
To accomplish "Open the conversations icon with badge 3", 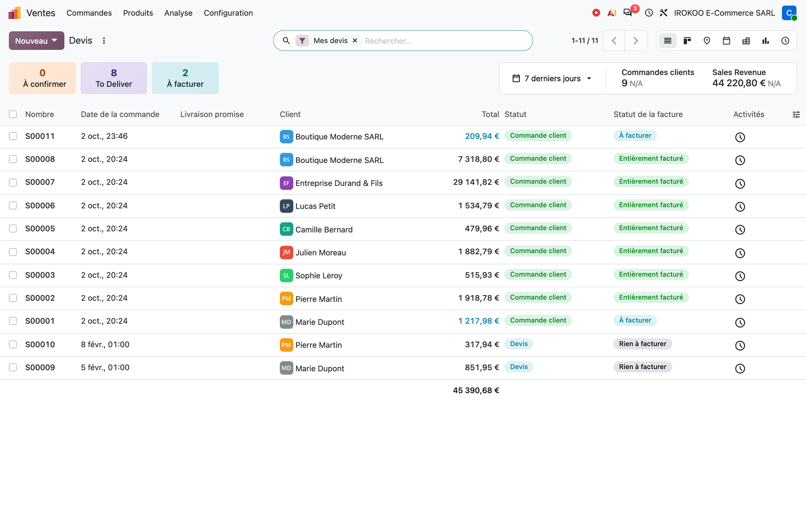I will [628, 13].
